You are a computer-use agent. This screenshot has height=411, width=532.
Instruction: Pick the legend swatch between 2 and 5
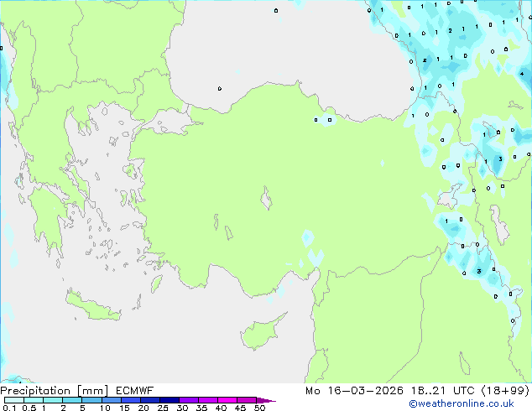point(74,401)
